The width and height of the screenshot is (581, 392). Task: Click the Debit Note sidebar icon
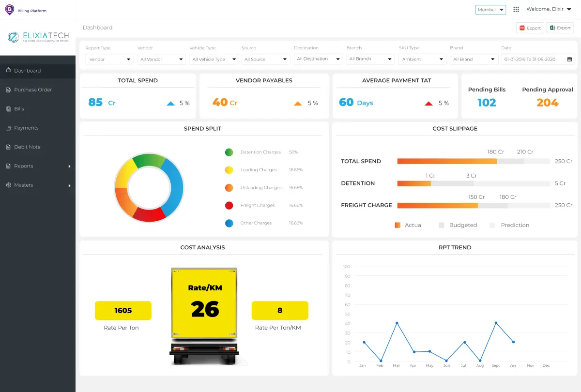(x=8, y=147)
